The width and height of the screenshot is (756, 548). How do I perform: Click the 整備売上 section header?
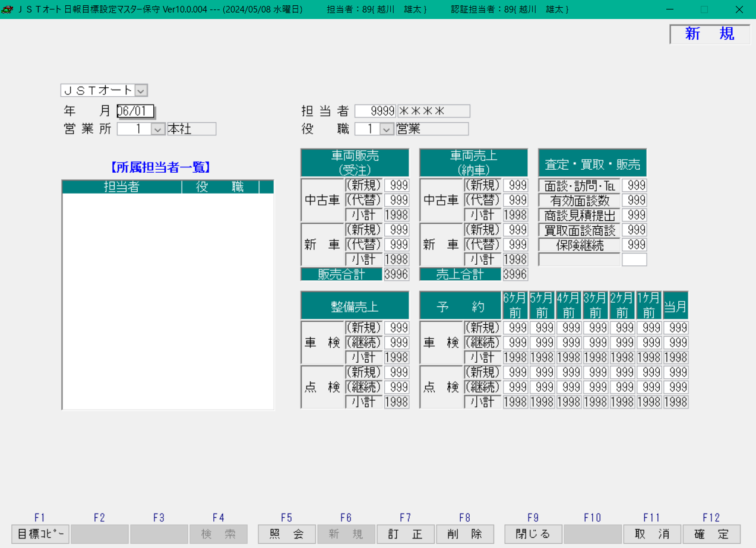point(355,305)
